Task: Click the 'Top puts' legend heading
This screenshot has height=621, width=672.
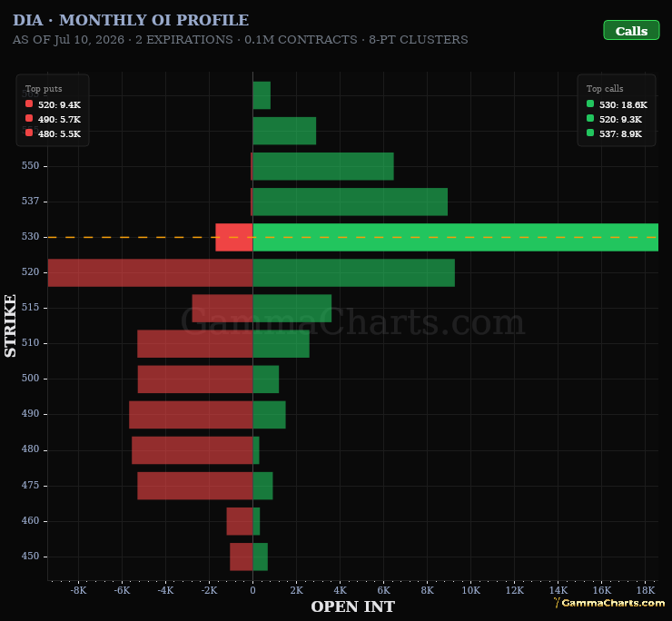Action: pyautogui.click(x=44, y=89)
